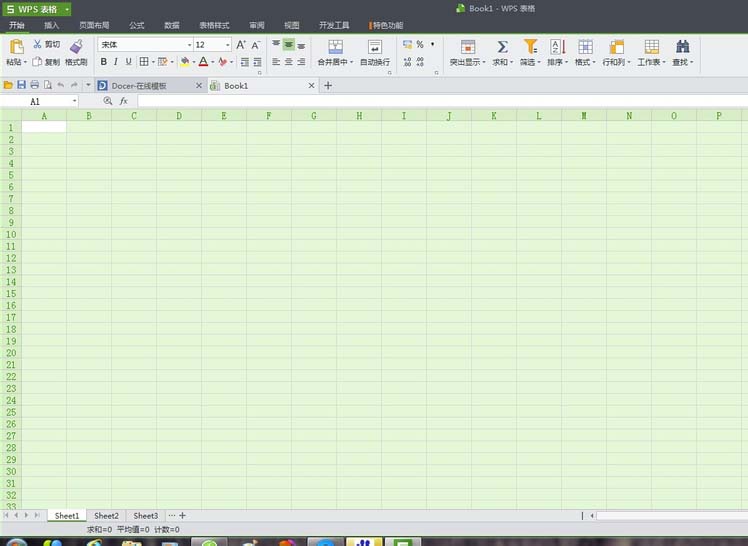Click the AutoSum sigma icon
Image resolution: width=748 pixels, height=546 pixels.
[x=502, y=47]
